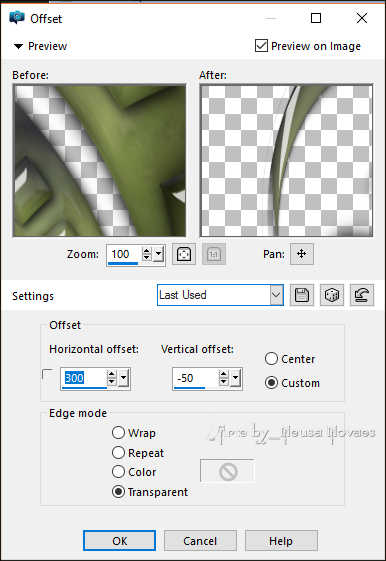
Task: Click the Pan navigate icon
Action: [x=302, y=254]
